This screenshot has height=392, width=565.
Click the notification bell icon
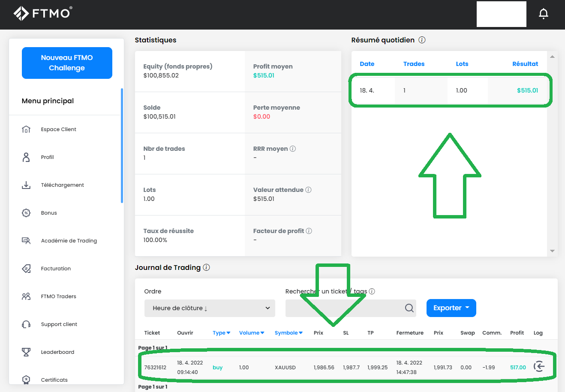[x=543, y=14]
